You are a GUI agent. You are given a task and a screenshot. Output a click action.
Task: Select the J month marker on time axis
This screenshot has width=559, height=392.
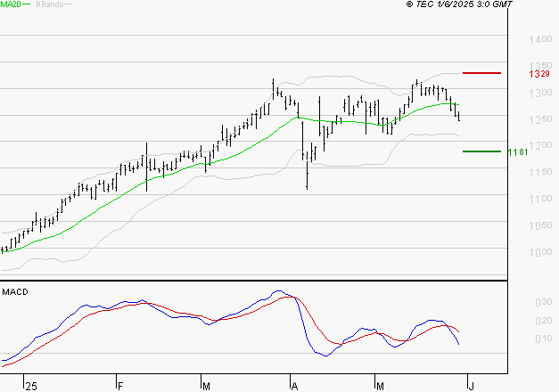tap(472, 386)
